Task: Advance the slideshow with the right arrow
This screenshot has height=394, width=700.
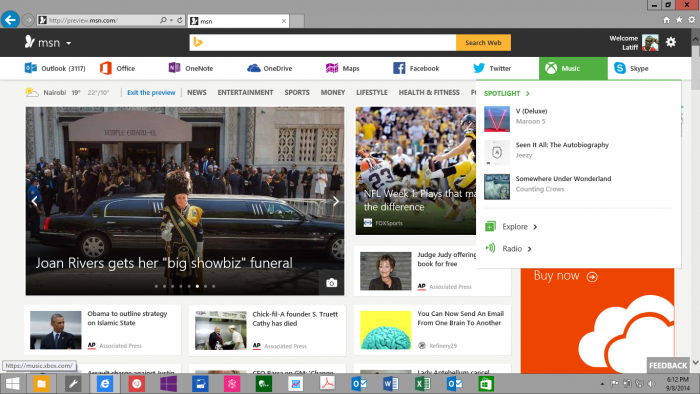Action: [x=336, y=201]
